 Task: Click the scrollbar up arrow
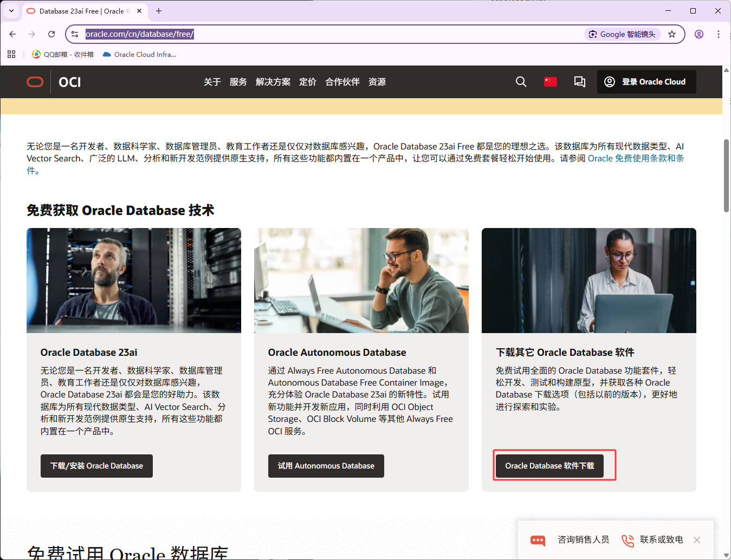pyautogui.click(x=727, y=70)
